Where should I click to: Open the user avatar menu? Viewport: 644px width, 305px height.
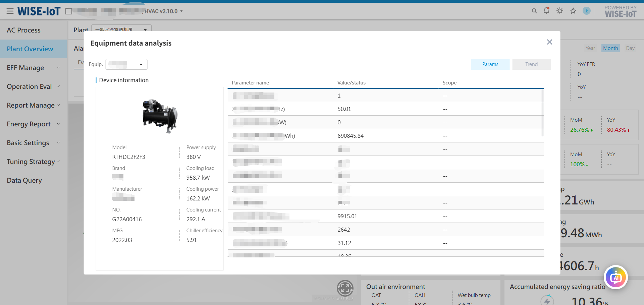pyautogui.click(x=587, y=11)
